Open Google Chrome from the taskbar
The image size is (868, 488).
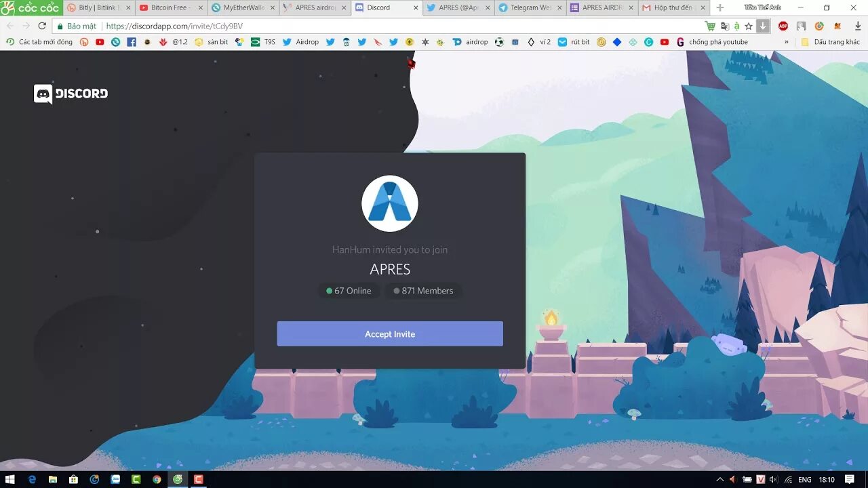(157, 479)
